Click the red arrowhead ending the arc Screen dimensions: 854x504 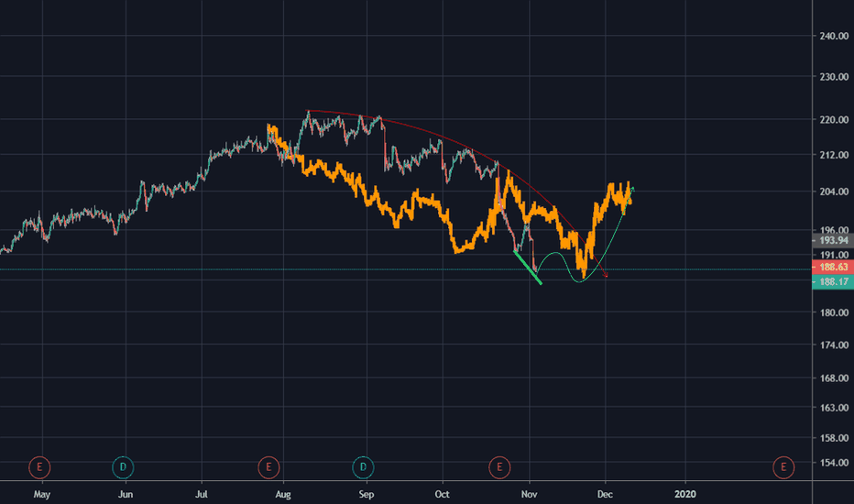605,275
